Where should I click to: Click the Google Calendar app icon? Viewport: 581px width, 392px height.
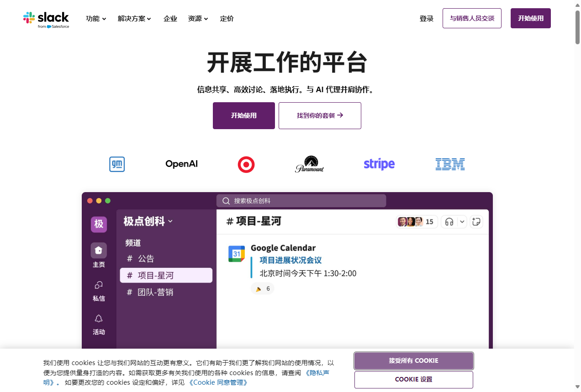pyautogui.click(x=237, y=254)
